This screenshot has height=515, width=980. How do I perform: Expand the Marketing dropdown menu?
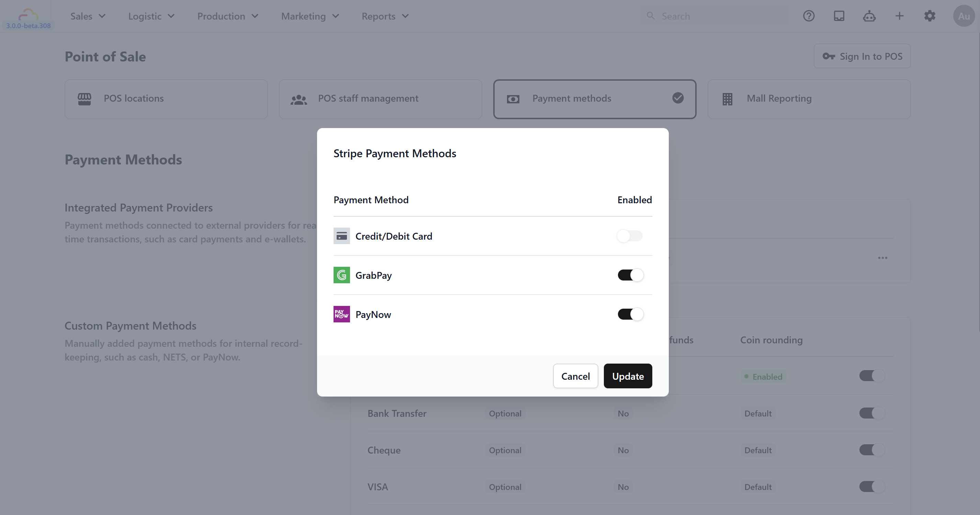[x=310, y=16]
